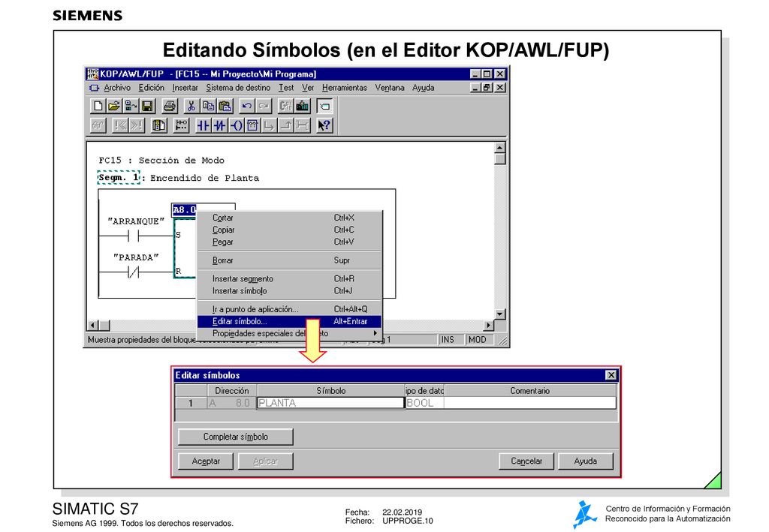Select Insertar símbolo in context menu
This screenshot has height=532, width=769.
(289, 291)
